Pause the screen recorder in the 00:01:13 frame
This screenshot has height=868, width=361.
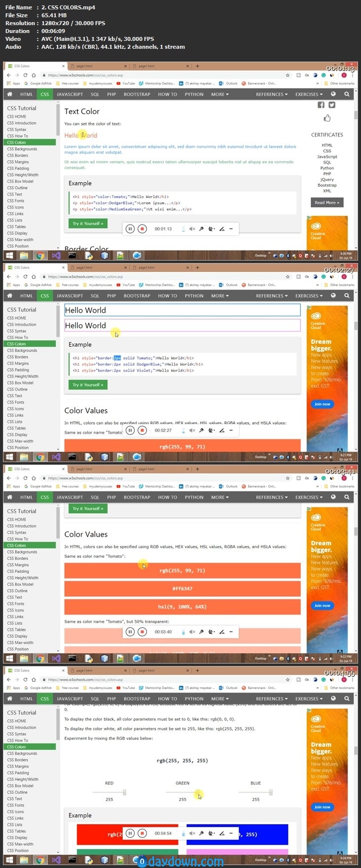tap(130, 229)
